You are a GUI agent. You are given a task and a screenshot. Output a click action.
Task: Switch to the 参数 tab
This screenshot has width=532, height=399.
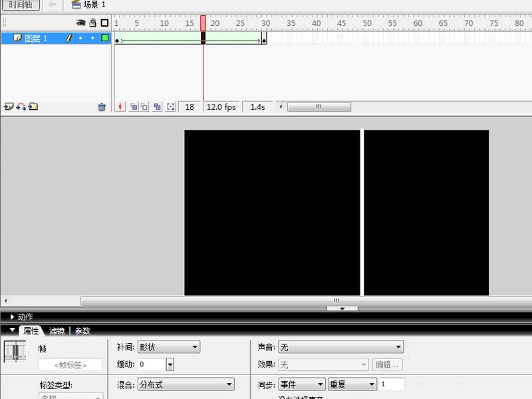[82, 331]
